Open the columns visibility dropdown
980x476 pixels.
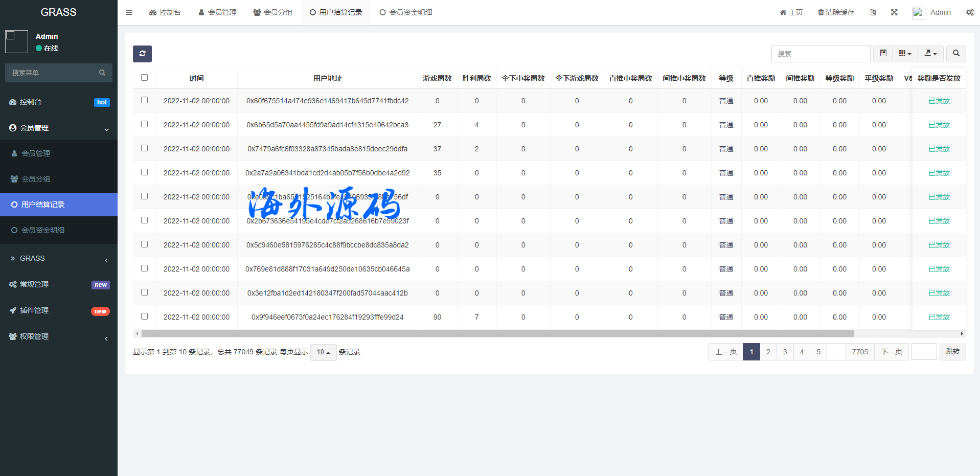pos(905,54)
